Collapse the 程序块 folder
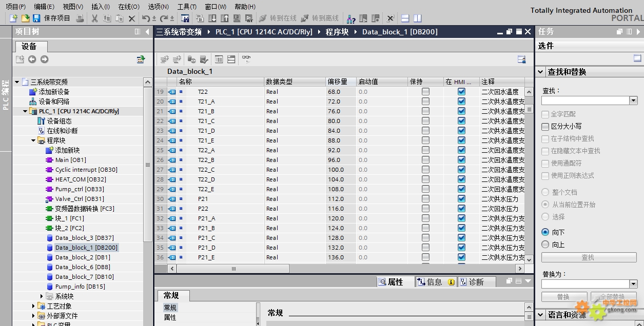The width and height of the screenshot is (644, 326). [33, 140]
